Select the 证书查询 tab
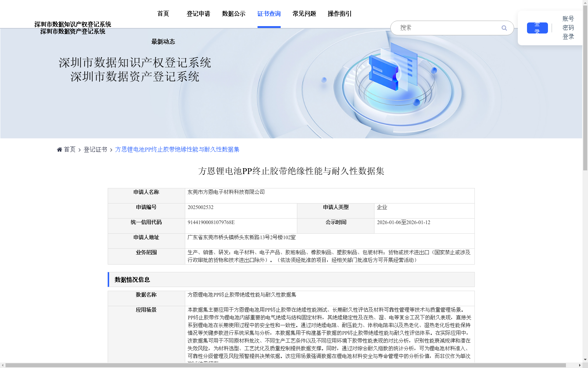This screenshot has width=588, height=368. pyautogui.click(x=269, y=14)
